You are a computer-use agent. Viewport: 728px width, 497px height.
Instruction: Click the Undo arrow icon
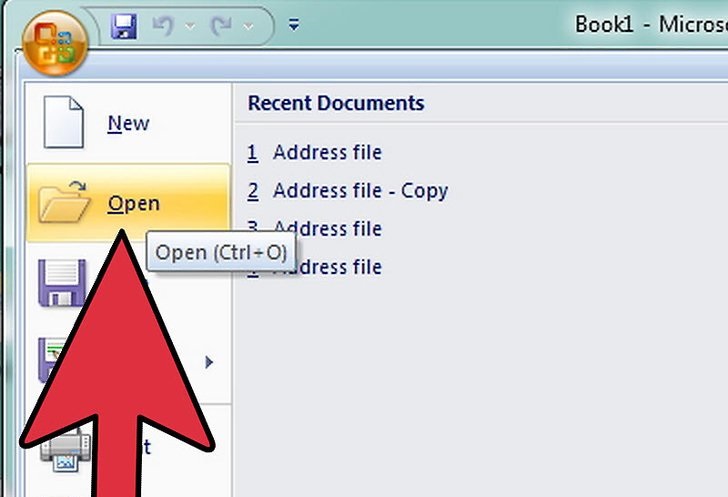(163, 25)
